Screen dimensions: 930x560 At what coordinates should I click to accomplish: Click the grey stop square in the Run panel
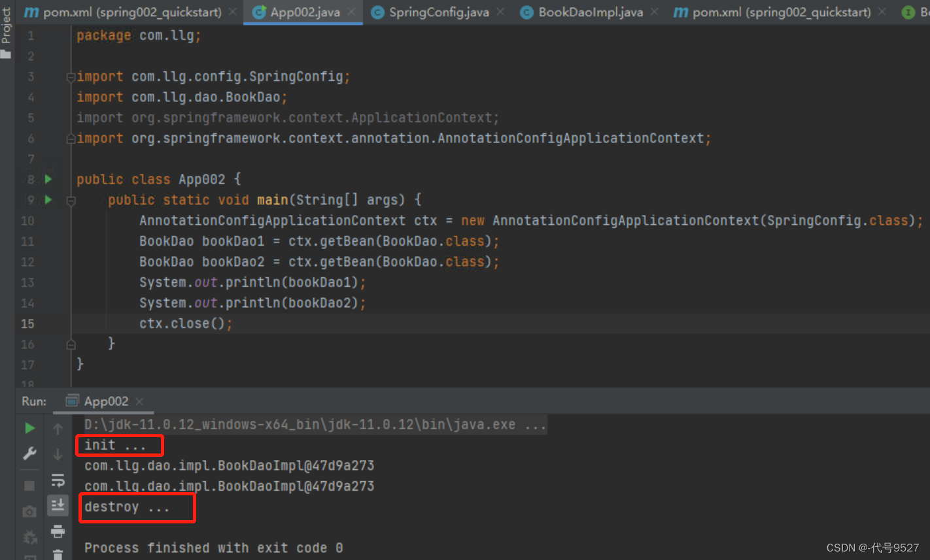29,486
